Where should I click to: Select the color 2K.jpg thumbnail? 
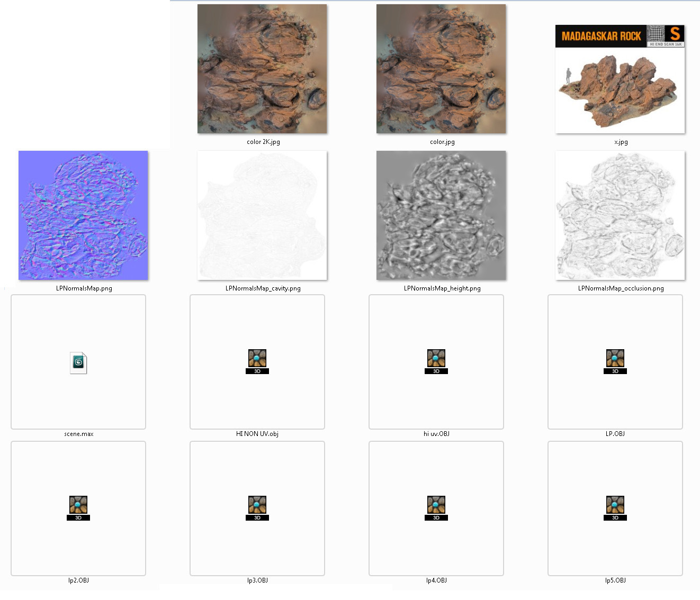pyautogui.click(x=262, y=69)
